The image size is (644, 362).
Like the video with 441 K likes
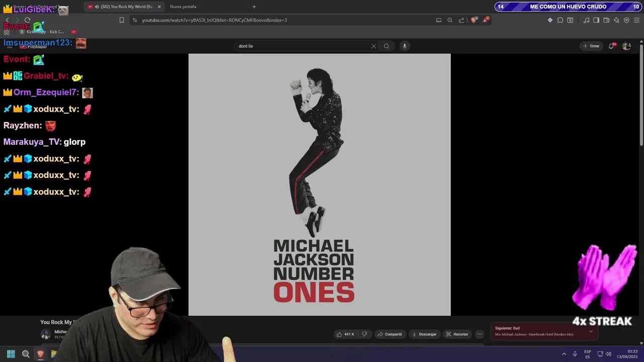pos(346,334)
